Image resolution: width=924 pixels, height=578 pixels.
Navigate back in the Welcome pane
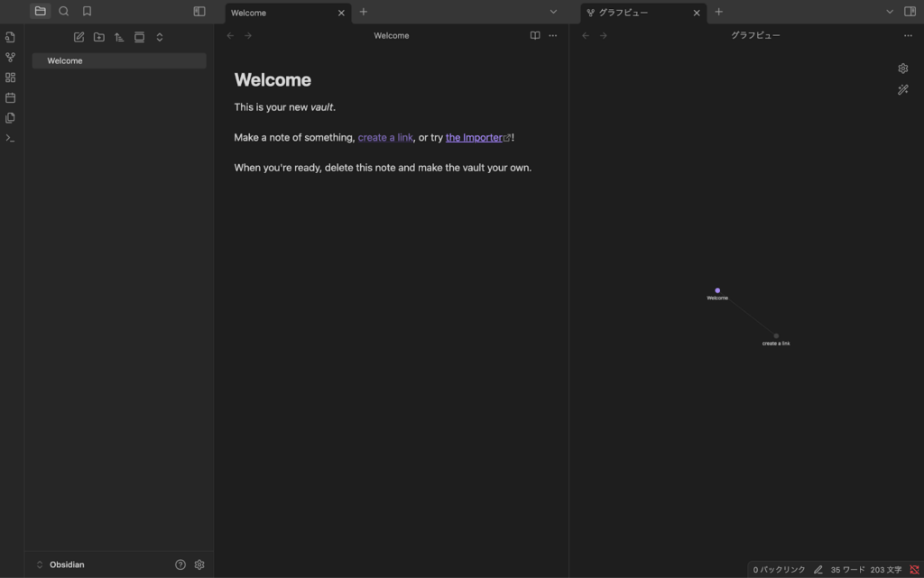230,36
